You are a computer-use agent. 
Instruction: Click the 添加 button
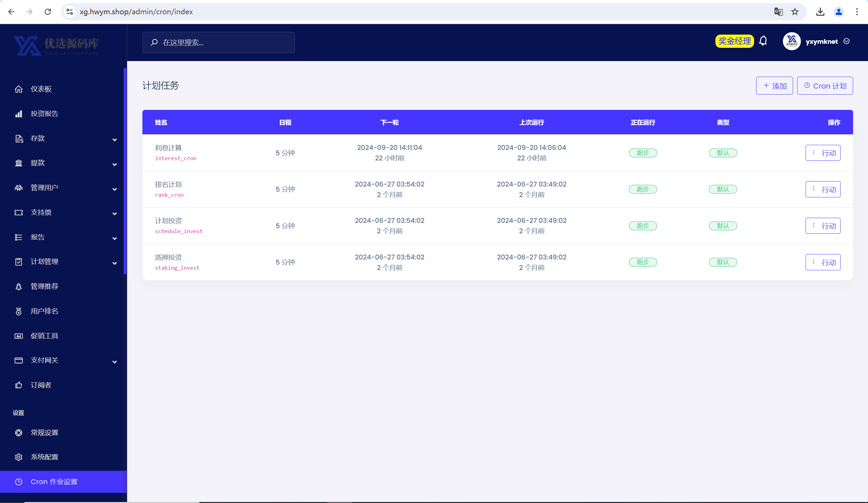tap(774, 86)
